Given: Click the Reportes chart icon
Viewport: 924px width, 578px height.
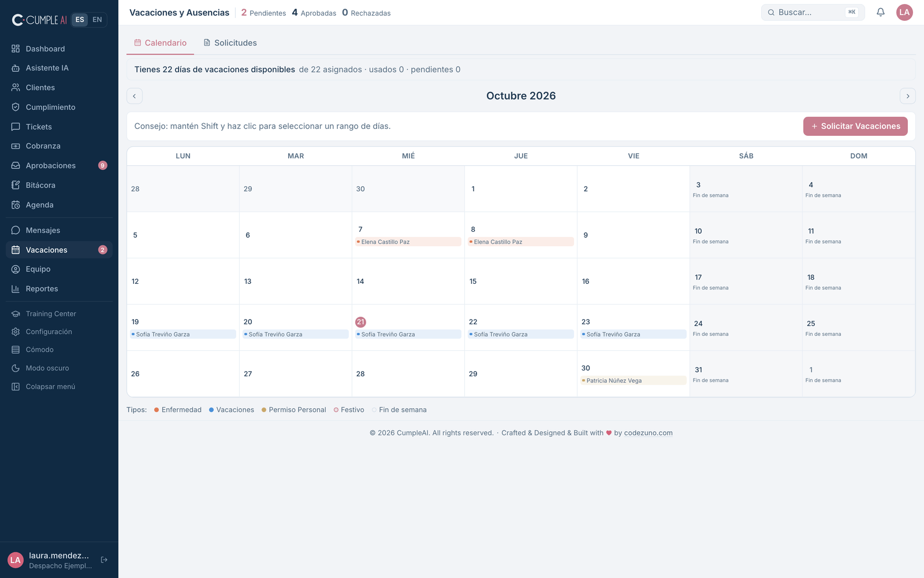Looking at the screenshot, I should click(16, 289).
